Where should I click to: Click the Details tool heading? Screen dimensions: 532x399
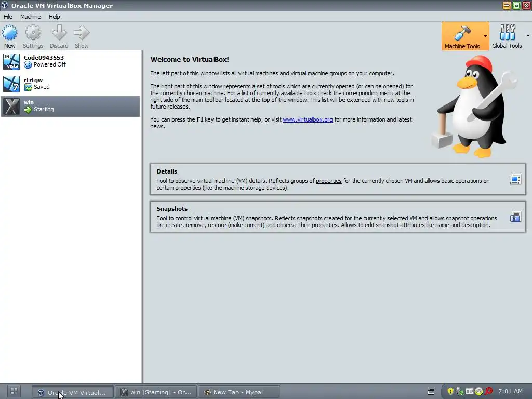point(167,171)
